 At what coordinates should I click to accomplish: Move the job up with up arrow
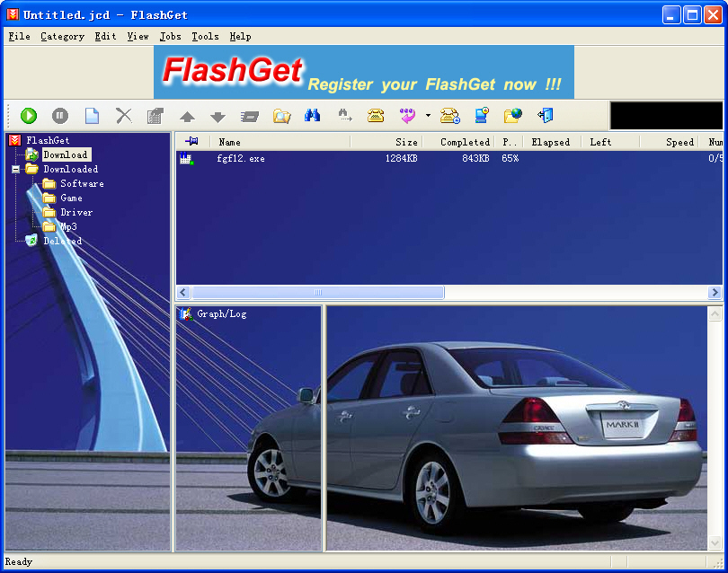pyautogui.click(x=187, y=117)
